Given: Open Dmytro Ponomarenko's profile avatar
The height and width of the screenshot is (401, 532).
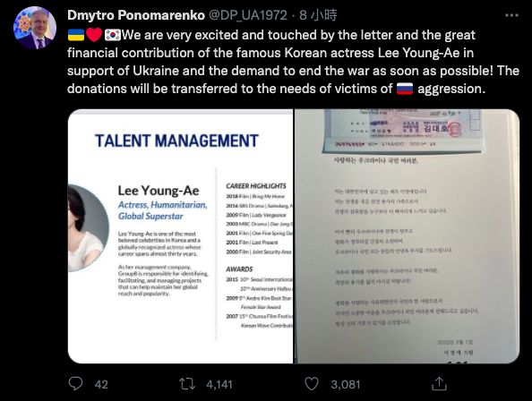Looking at the screenshot, I should coord(35,28).
